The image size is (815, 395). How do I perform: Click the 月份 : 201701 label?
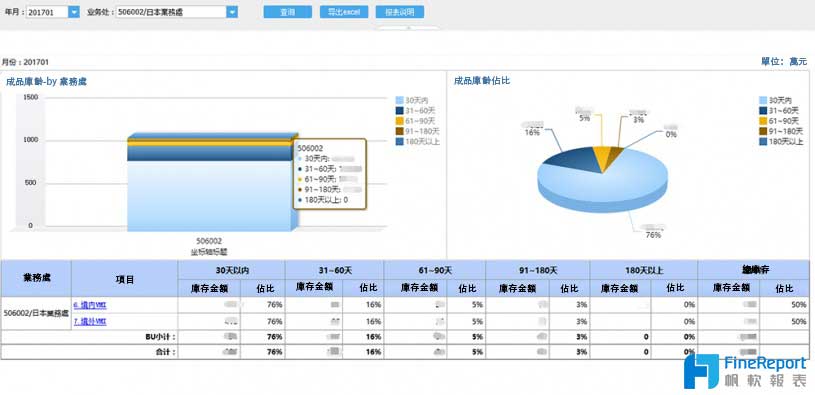(25, 62)
